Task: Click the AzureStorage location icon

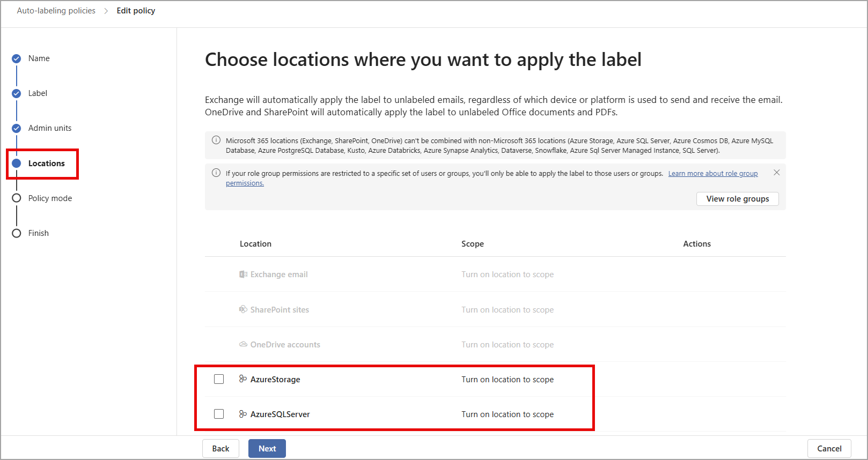Action: point(243,379)
